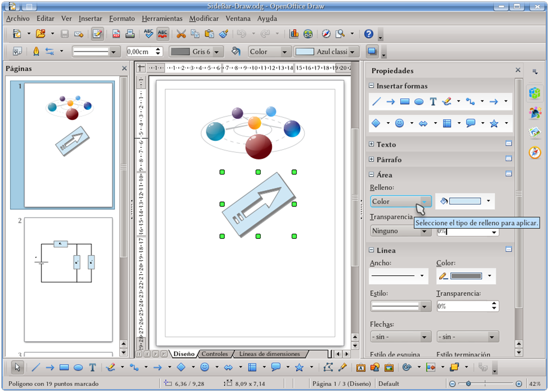The image size is (549, 392).
Task: Collapse the Insertar formas section
Action: [x=371, y=85]
